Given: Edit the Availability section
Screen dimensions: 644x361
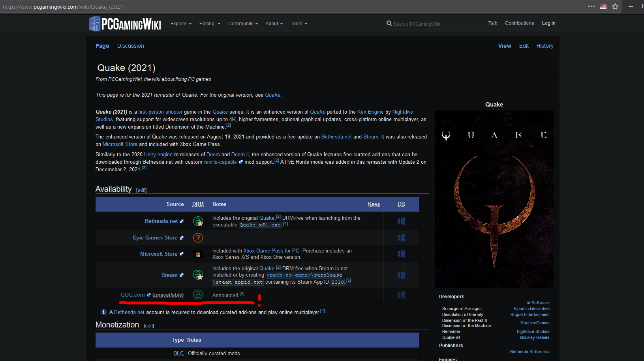Looking at the screenshot, I should pos(141,190).
